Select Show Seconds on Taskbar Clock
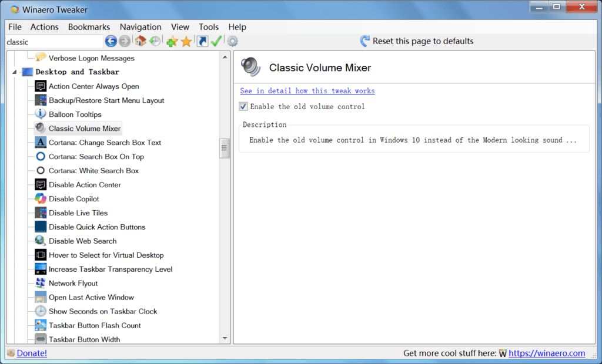Image resolution: width=602 pixels, height=364 pixels. [102, 311]
